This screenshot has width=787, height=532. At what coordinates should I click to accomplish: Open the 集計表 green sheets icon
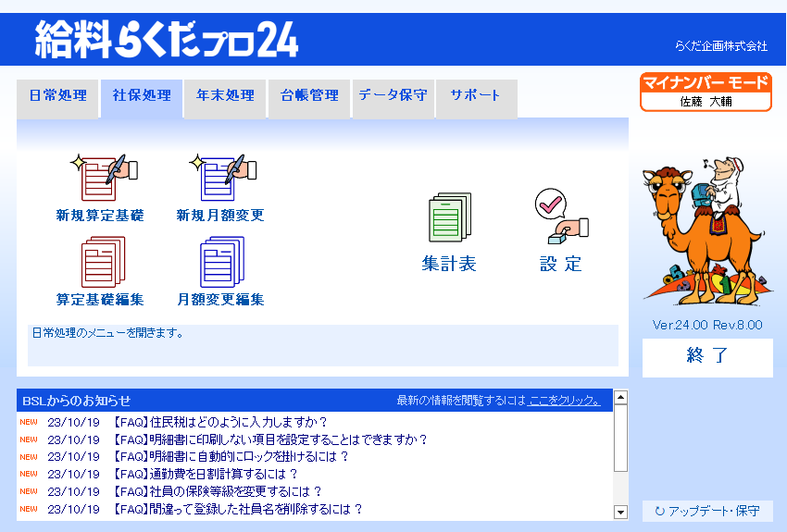tap(450, 217)
